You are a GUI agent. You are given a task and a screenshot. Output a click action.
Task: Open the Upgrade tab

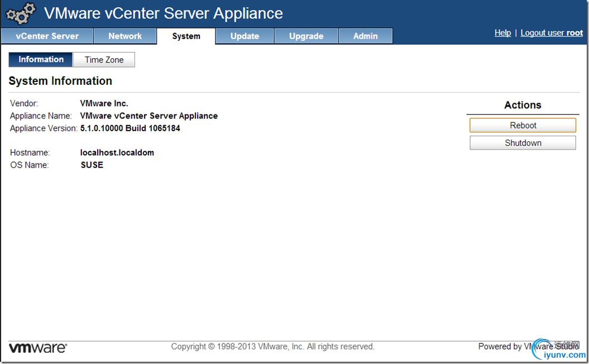(x=306, y=36)
